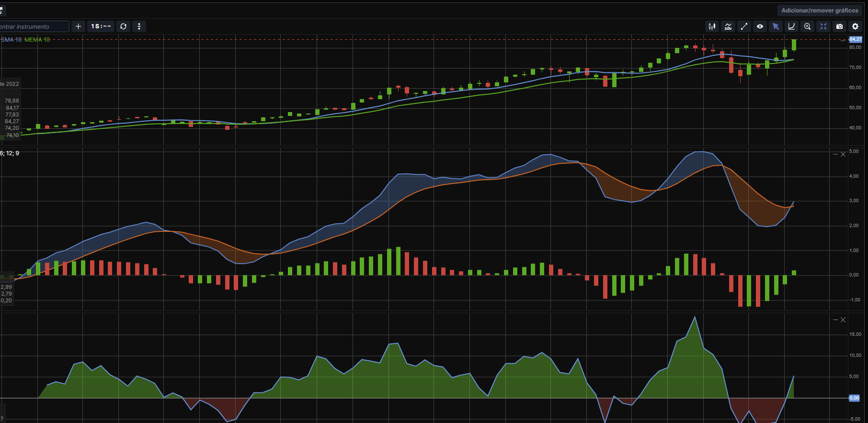
Task: Click the 2,99 MACD value readout
Action: pyautogui.click(x=6, y=287)
